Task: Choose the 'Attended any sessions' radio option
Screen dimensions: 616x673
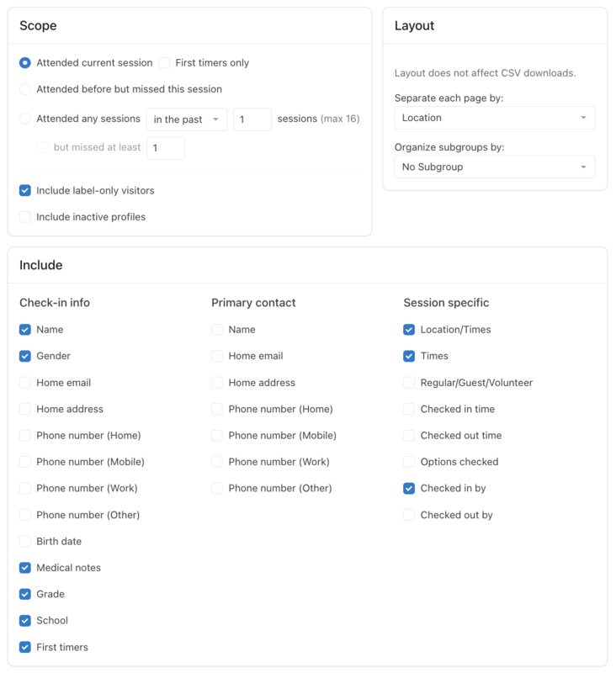Action: (25, 119)
